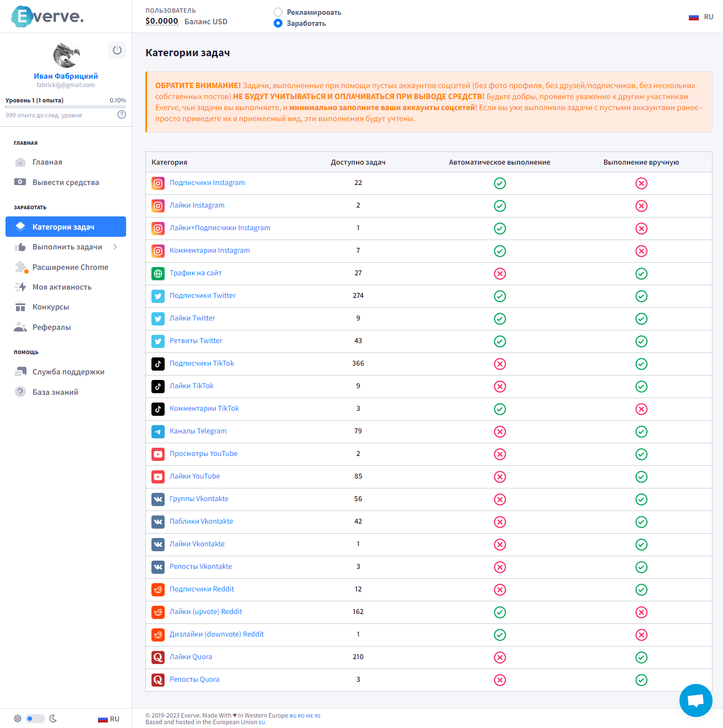The height and width of the screenshot is (728, 723).
Task: Toggle the light/dark theme switch
Action: coord(35,719)
